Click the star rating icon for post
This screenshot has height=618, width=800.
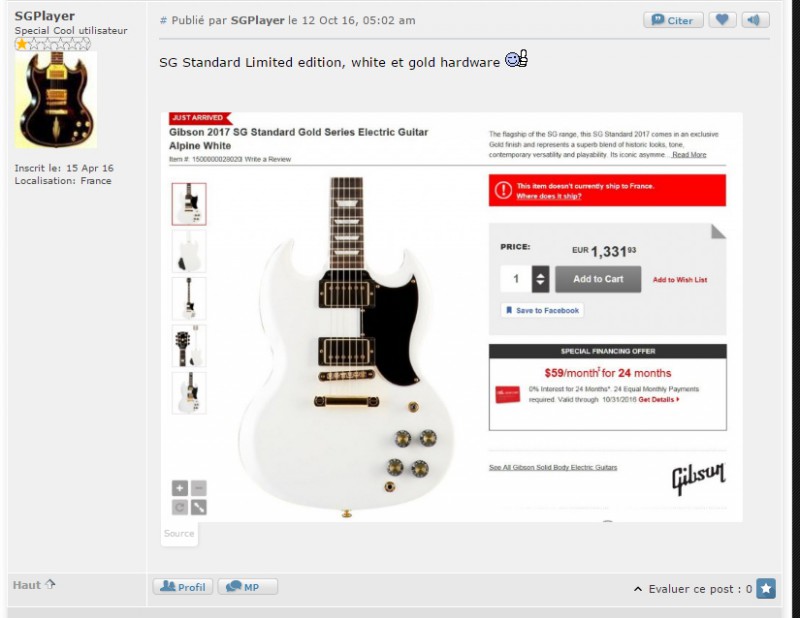pyautogui.click(x=766, y=588)
